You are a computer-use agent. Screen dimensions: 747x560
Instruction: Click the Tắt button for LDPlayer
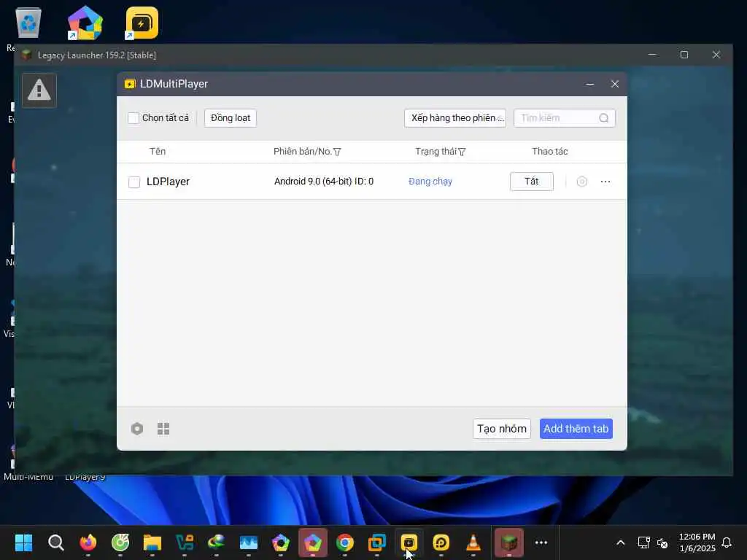[532, 182]
